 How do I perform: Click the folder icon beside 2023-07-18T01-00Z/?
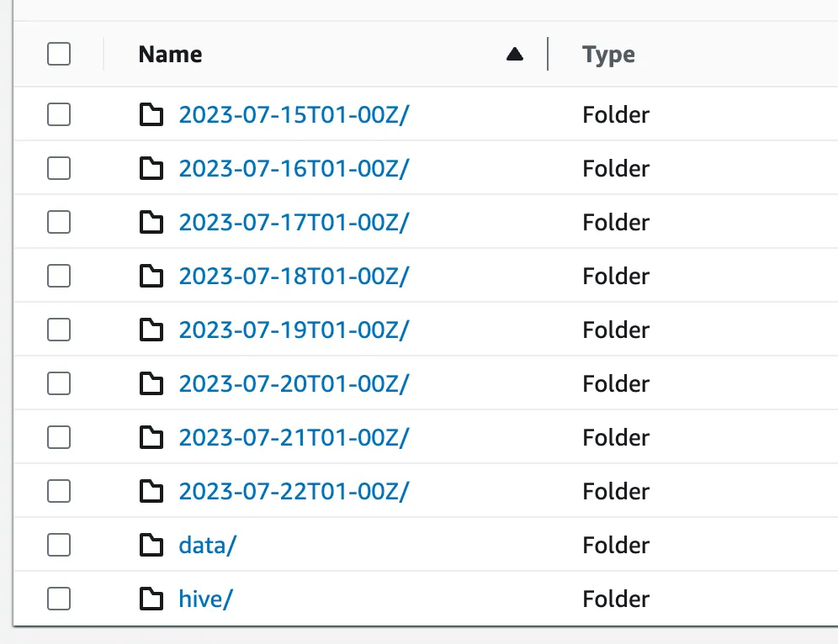pyautogui.click(x=151, y=276)
